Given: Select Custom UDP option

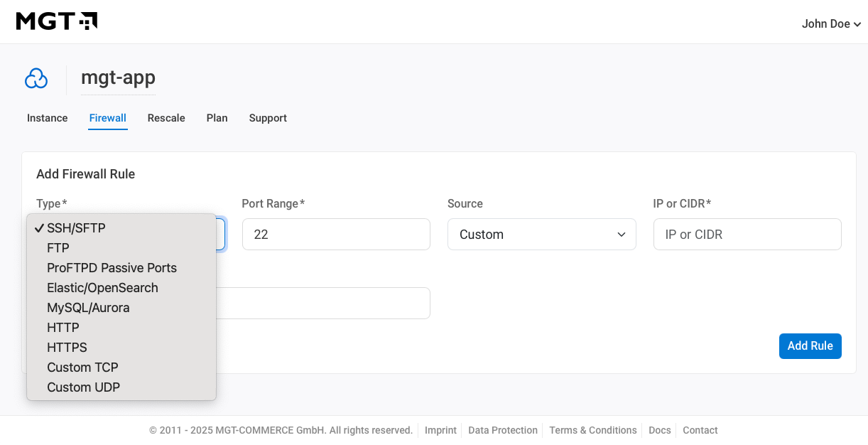Looking at the screenshot, I should point(121,387).
